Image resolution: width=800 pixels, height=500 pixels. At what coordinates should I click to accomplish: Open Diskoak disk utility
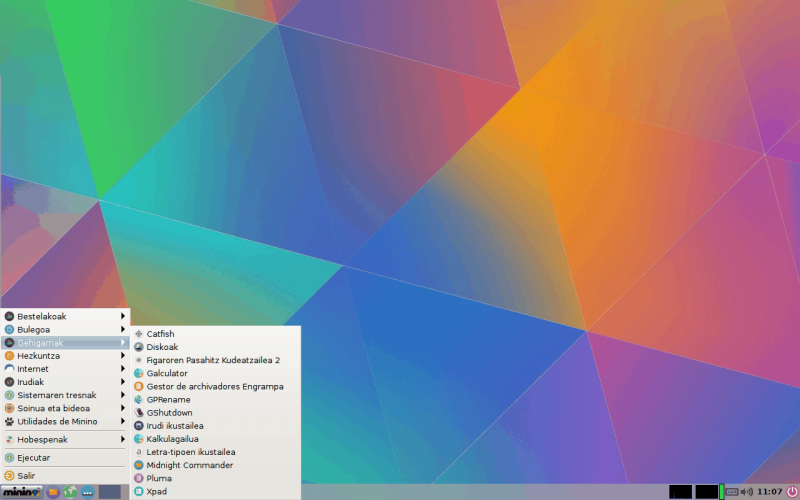pos(215,347)
